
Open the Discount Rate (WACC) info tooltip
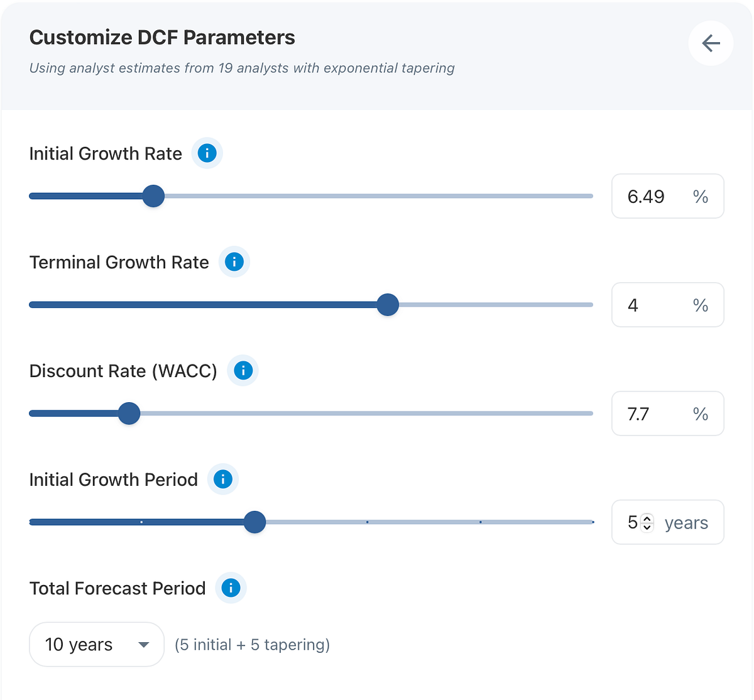coord(243,371)
